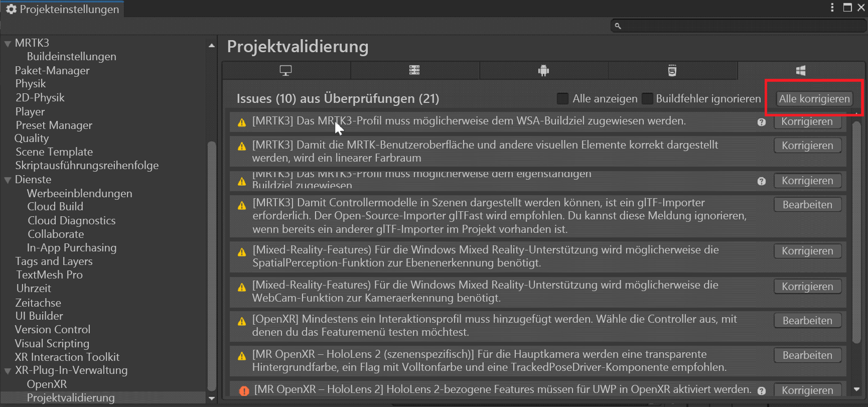This screenshot has height=407, width=868.
Task: Select the dedicated server platform tab
Action: click(x=414, y=71)
